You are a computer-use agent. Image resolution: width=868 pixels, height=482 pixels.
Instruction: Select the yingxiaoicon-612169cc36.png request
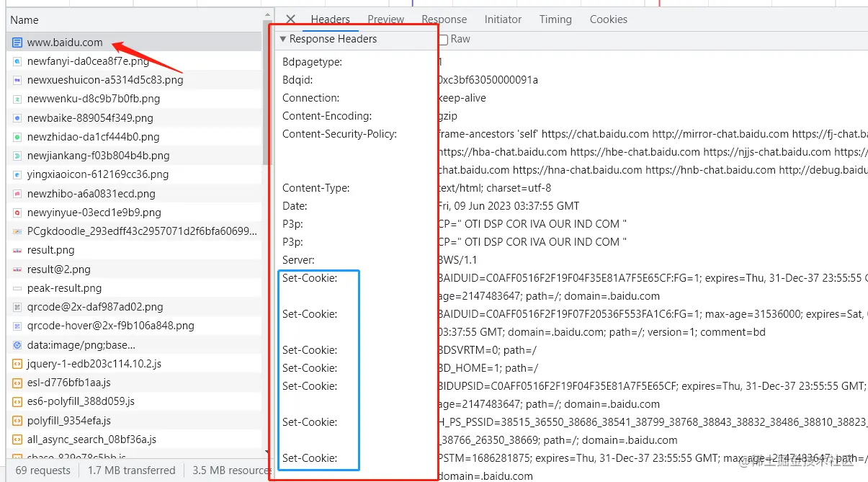coord(134,174)
